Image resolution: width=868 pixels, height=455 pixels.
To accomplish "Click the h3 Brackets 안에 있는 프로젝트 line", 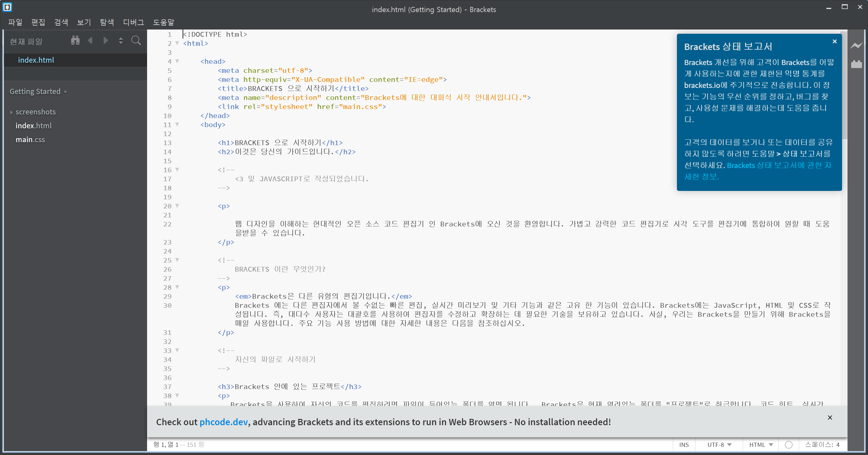I will [289, 387].
